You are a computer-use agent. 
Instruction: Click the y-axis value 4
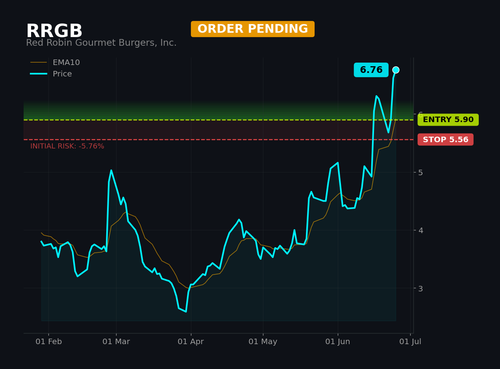[x=420, y=230]
